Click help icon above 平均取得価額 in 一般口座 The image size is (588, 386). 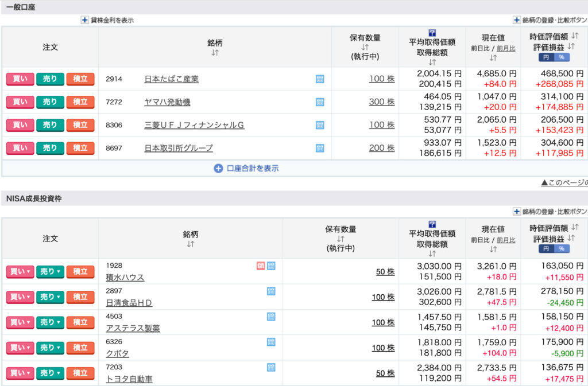click(x=432, y=33)
